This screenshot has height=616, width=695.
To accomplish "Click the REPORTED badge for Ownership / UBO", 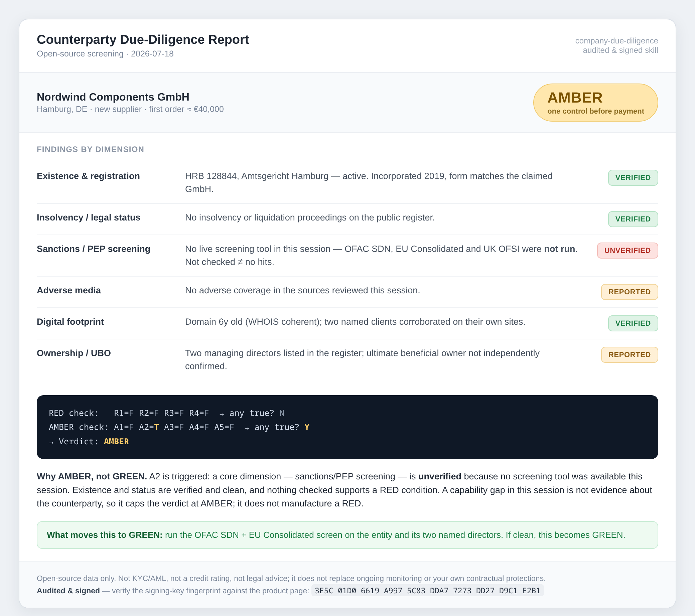I will coord(630,354).
